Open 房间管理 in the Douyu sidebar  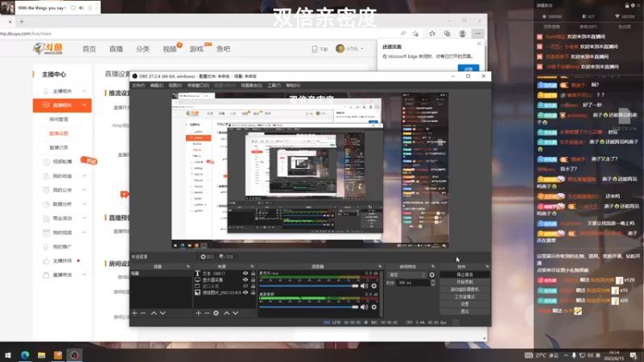tap(59, 119)
